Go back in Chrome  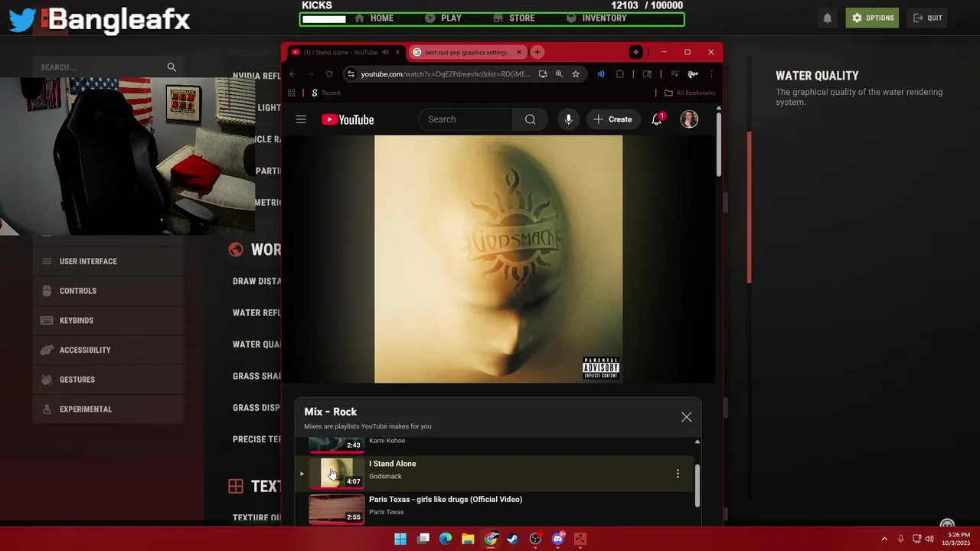[292, 74]
